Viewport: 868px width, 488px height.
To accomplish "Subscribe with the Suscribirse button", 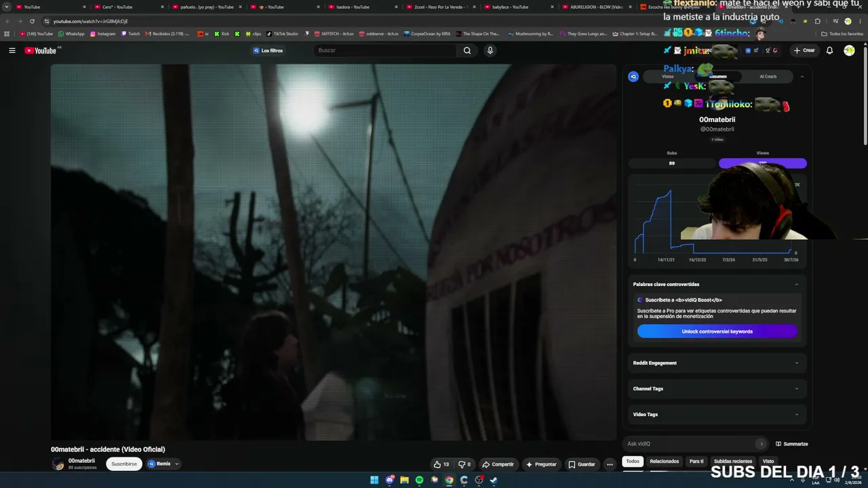I will [124, 464].
